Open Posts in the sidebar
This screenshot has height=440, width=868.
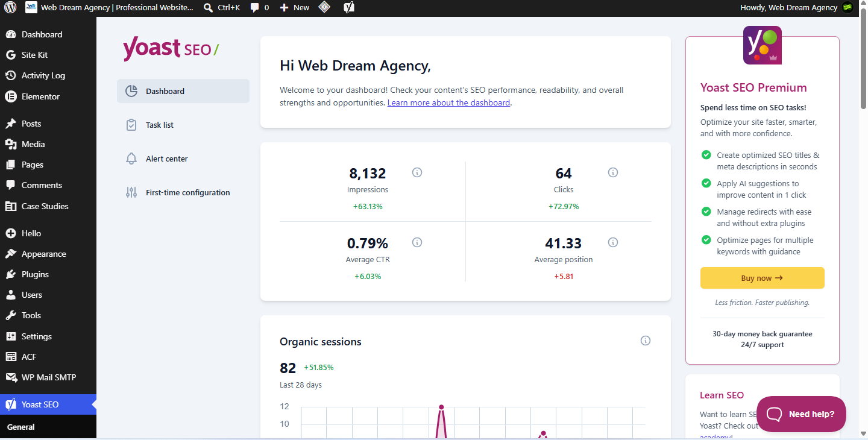pyautogui.click(x=48, y=124)
